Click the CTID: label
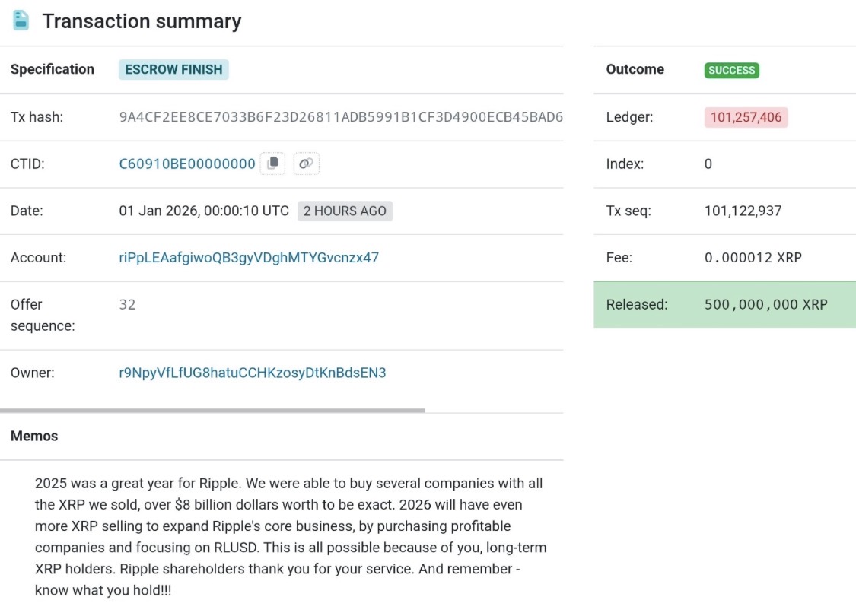Image resolution: width=856 pixels, height=616 pixels. point(27,164)
